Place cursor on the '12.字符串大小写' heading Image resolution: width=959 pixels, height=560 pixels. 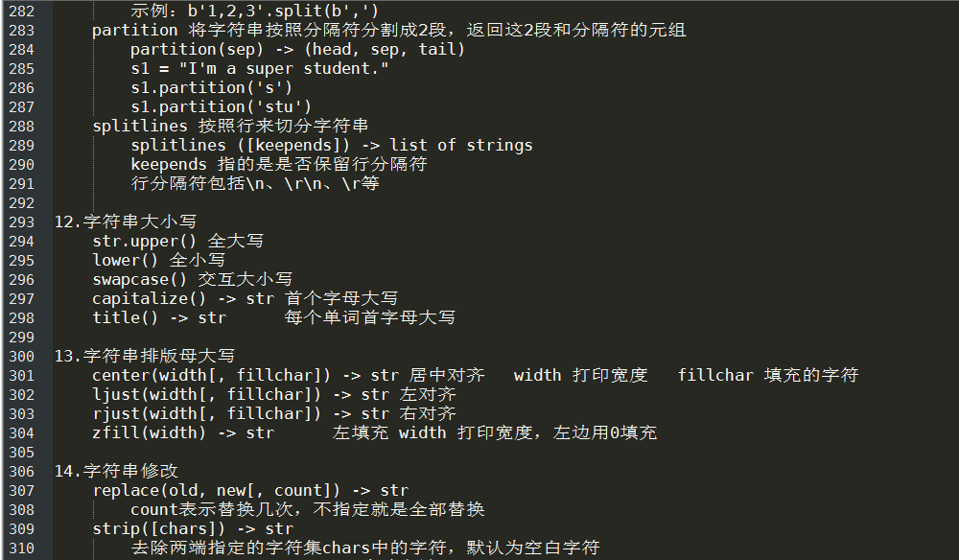[126, 222]
